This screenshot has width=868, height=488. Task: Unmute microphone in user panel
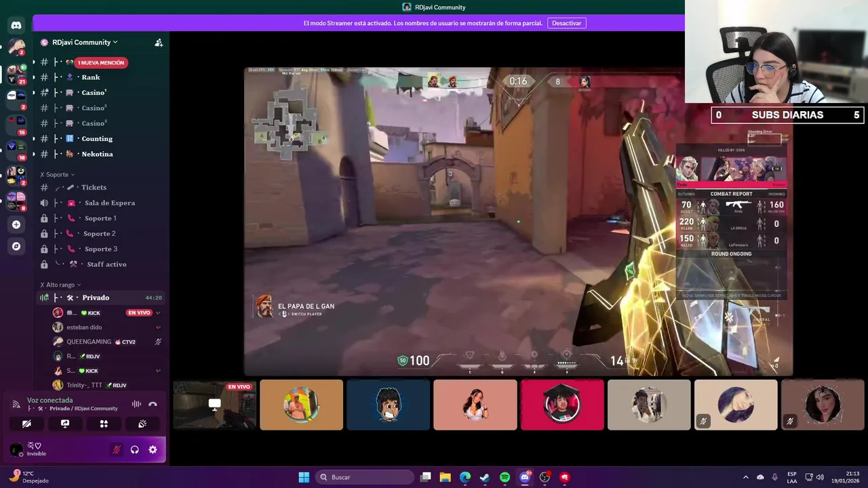click(x=117, y=449)
